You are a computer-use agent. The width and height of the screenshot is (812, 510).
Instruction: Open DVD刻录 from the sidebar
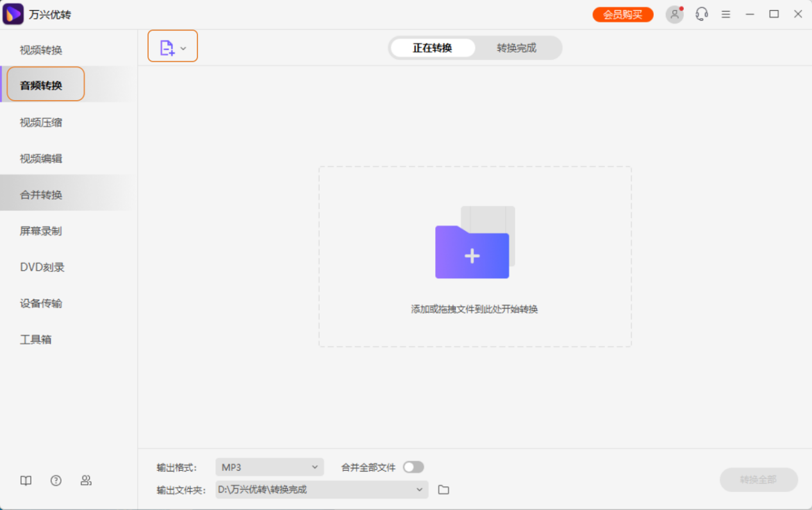tap(40, 267)
